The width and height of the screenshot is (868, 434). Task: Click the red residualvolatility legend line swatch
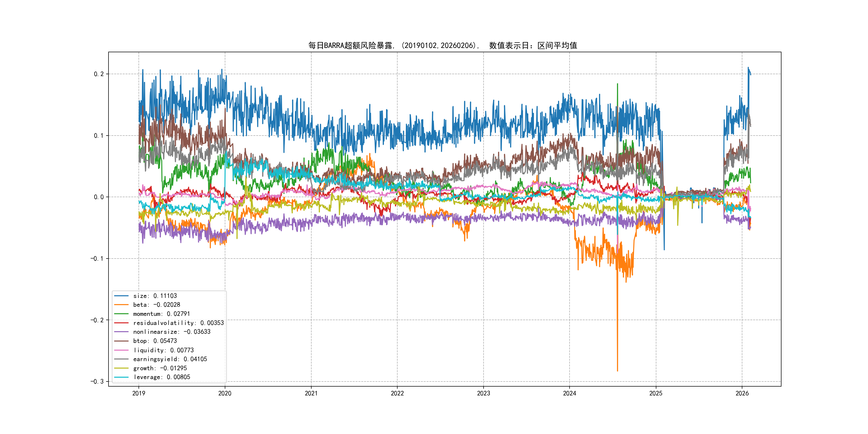(121, 323)
